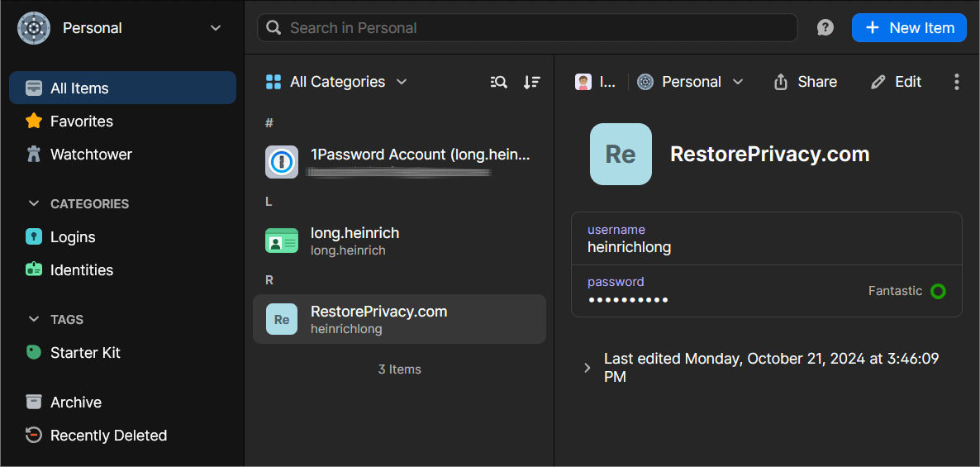Click the All Categories grid icon

click(274, 82)
